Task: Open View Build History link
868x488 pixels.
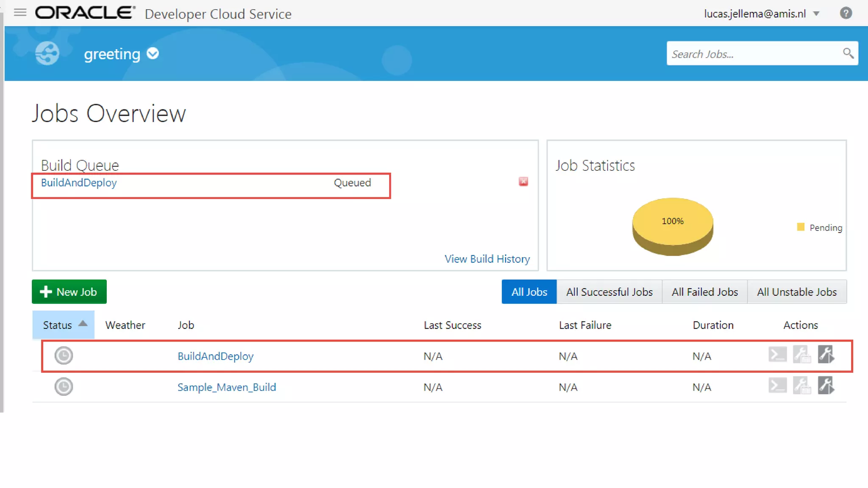Action: pos(487,259)
